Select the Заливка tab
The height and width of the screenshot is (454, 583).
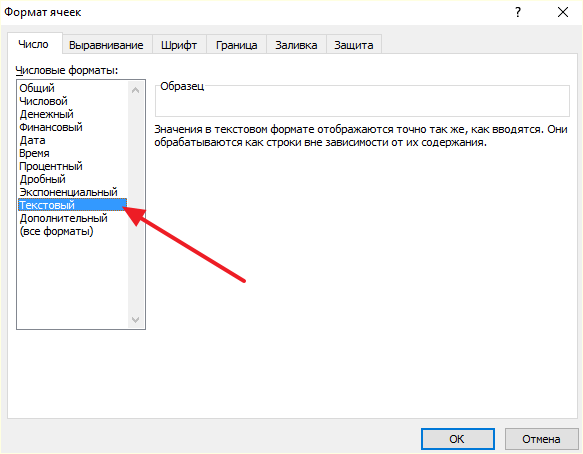(x=296, y=45)
